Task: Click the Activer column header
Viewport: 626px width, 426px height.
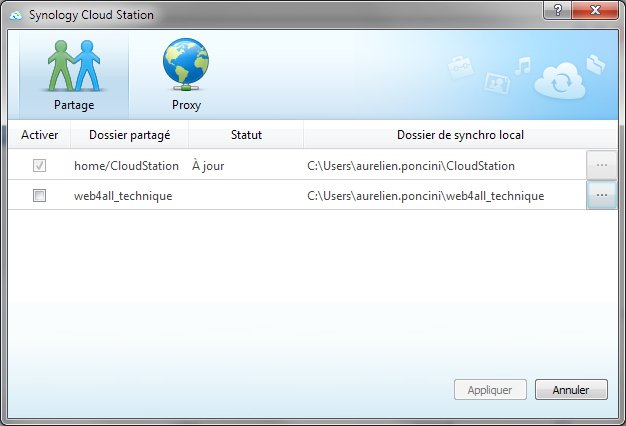Action: point(40,135)
